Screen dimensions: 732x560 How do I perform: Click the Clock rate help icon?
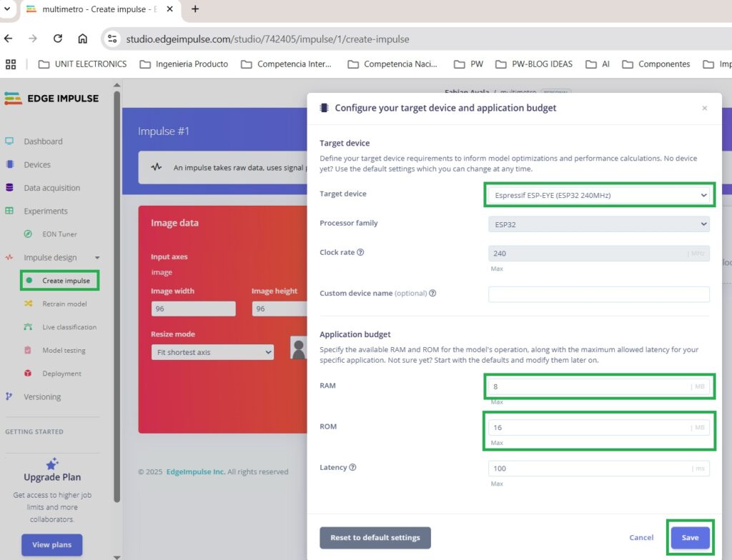point(360,252)
